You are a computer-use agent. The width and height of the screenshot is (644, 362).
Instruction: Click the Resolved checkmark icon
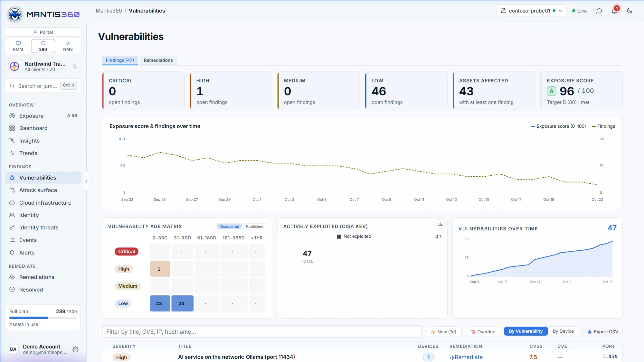[x=12, y=290]
